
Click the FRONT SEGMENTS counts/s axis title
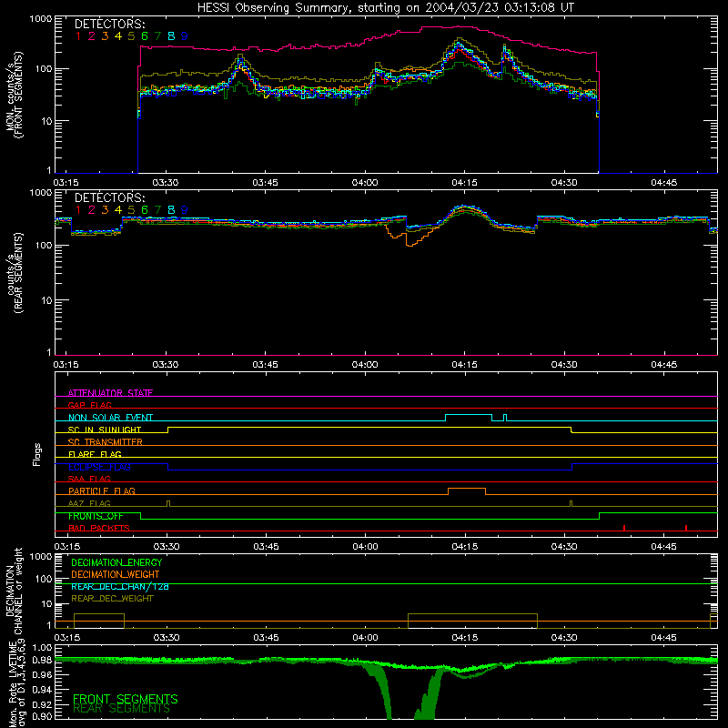coord(15,95)
